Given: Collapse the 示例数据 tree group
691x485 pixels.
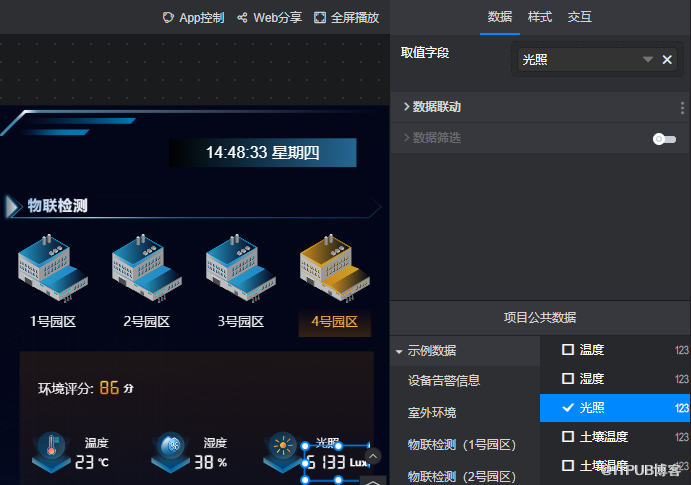Looking at the screenshot, I should [x=399, y=352].
